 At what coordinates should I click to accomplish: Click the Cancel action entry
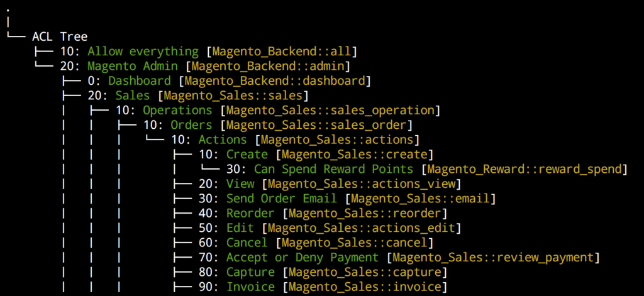(247, 243)
